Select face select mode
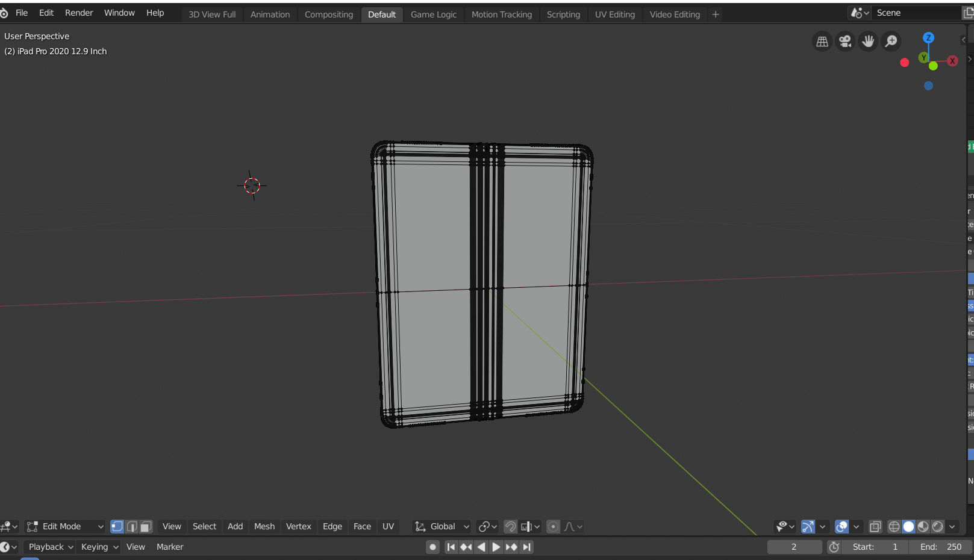The height and width of the screenshot is (560, 974). pyautogui.click(x=146, y=526)
